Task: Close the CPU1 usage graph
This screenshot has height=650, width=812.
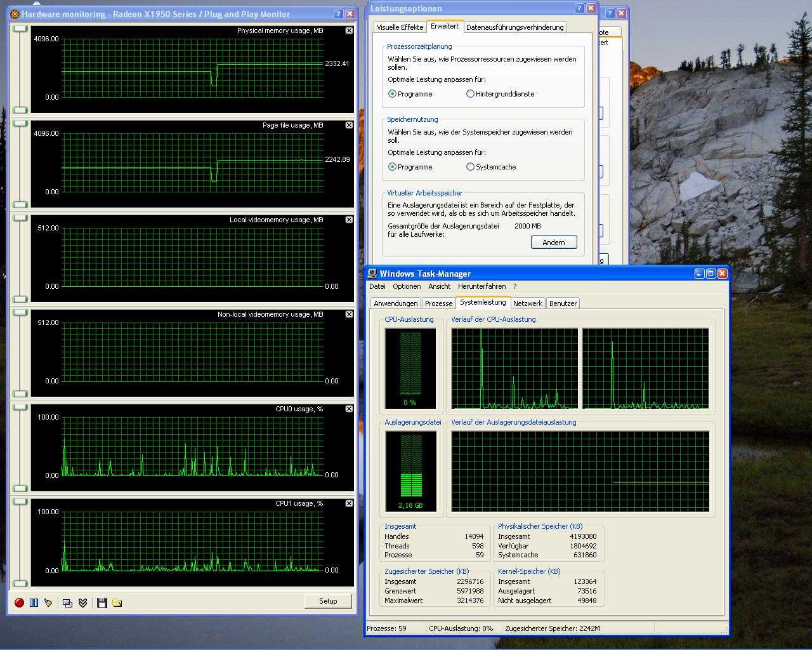Action: (349, 503)
